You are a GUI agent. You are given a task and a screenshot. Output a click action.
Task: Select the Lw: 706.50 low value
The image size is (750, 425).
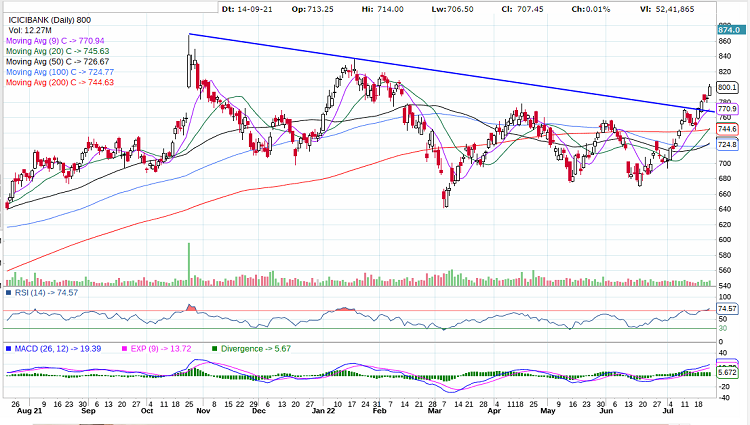point(452,9)
